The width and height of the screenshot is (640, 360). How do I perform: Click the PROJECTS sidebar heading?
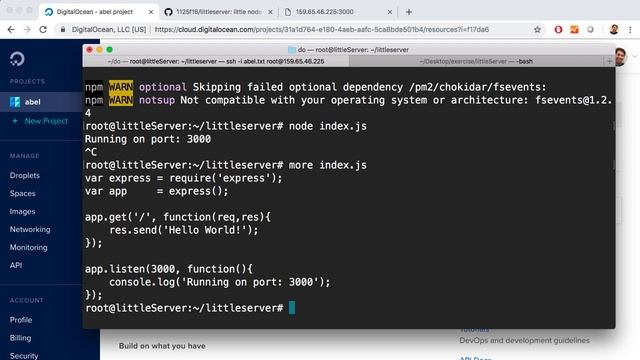pyautogui.click(x=27, y=81)
